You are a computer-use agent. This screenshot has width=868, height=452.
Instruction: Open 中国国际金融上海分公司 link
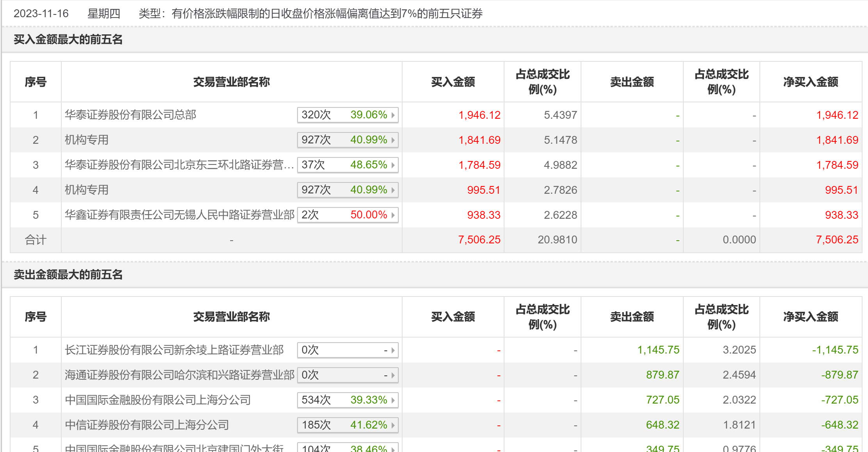tap(158, 400)
